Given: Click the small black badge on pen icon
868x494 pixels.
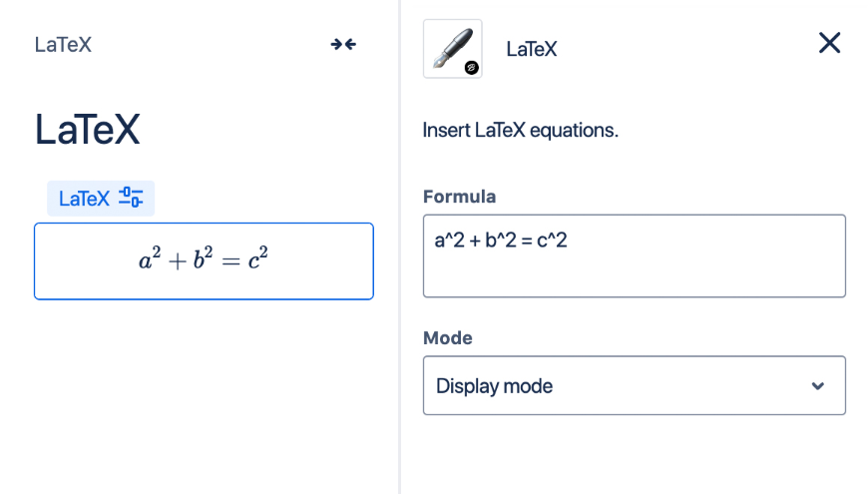Looking at the screenshot, I should point(472,67).
